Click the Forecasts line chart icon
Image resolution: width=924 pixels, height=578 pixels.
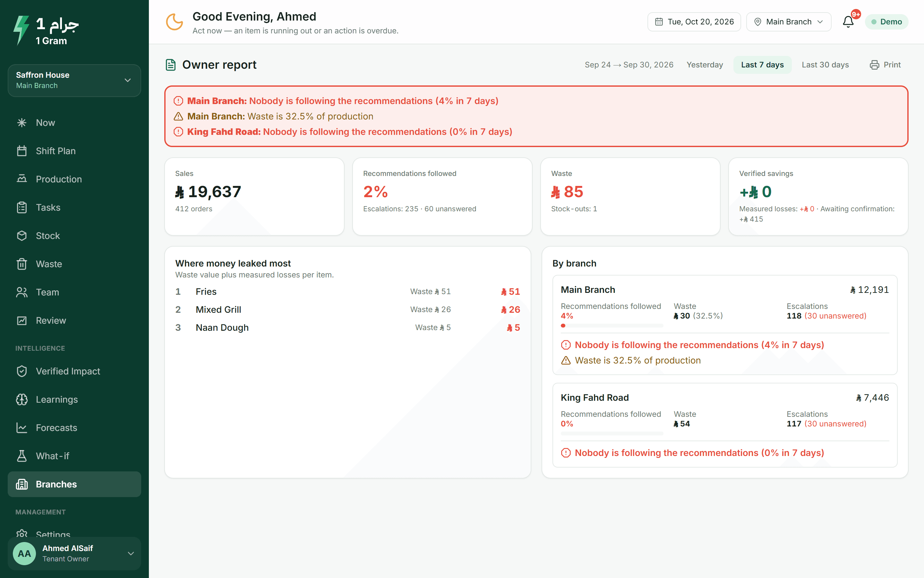pos(22,428)
